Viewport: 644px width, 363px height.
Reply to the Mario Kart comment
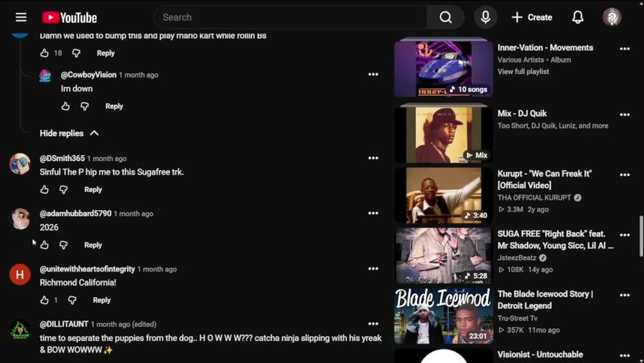[106, 53]
